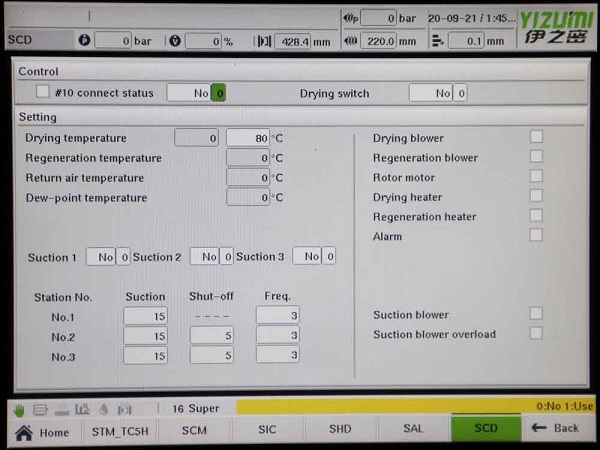Switch to the SHD tab
This screenshot has height=450, width=600.
(340, 430)
